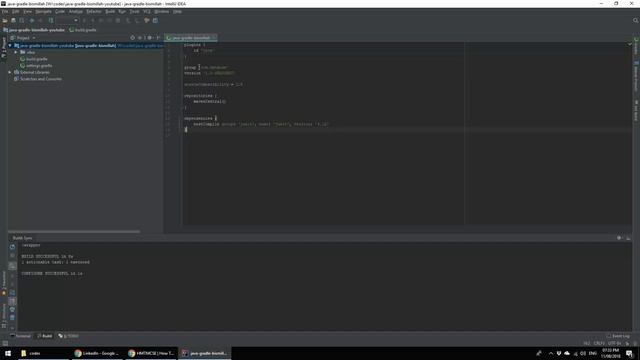Hide the Project panel
Viewport: 640px width, 360px height.
coord(158,38)
